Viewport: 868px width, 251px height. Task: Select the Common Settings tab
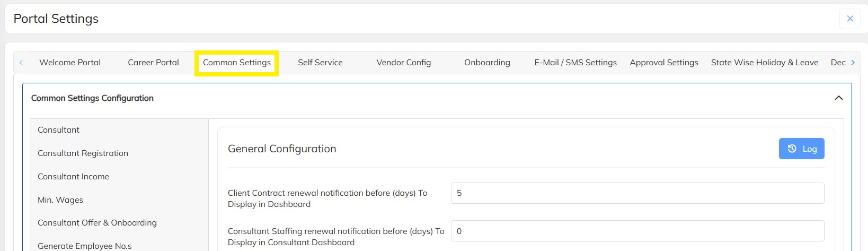(237, 63)
